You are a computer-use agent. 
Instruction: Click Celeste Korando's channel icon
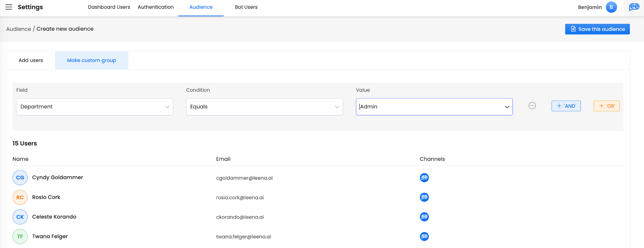424,217
